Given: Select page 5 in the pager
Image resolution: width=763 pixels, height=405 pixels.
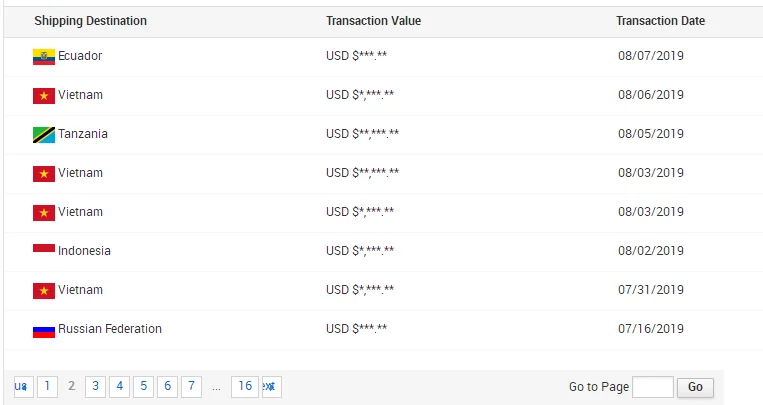Looking at the screenshot, I should [x=143, y=386].
